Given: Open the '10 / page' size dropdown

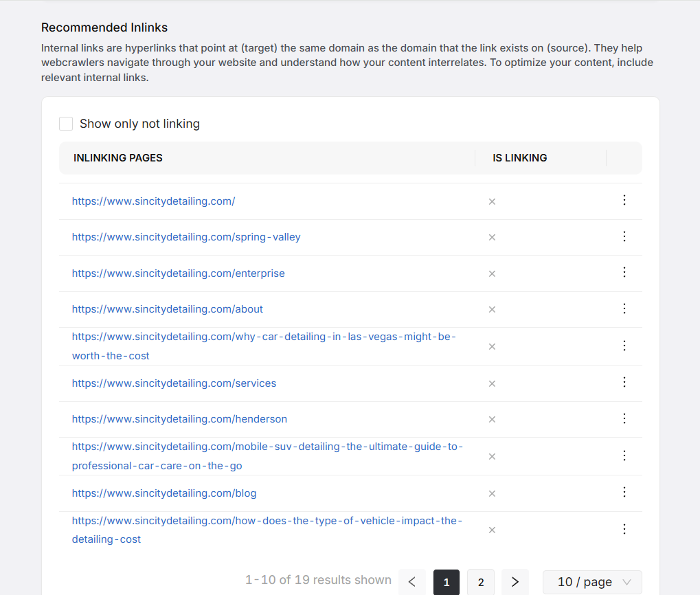Looking at the screenshot, I should coord(592,582).
